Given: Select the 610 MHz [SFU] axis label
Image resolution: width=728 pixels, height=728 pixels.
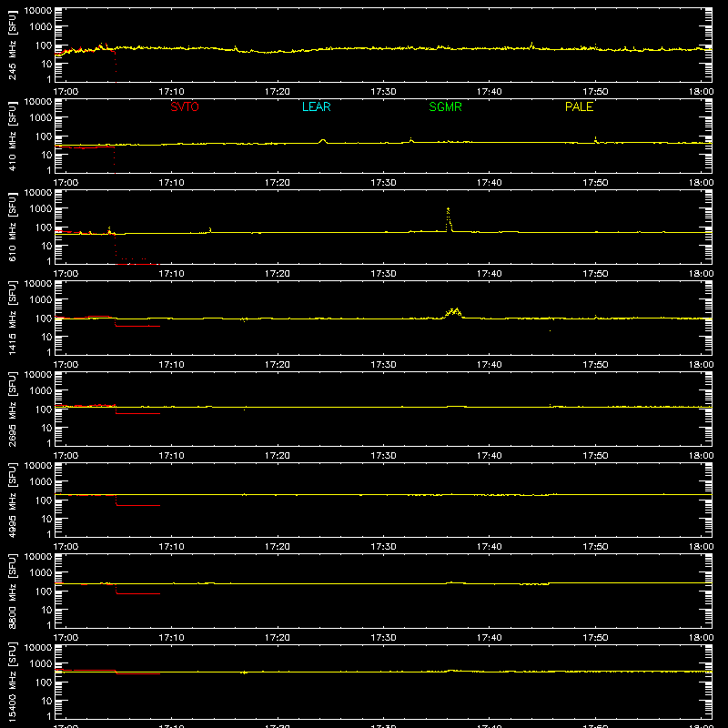Looking at the screenshot, I should 12,227.
